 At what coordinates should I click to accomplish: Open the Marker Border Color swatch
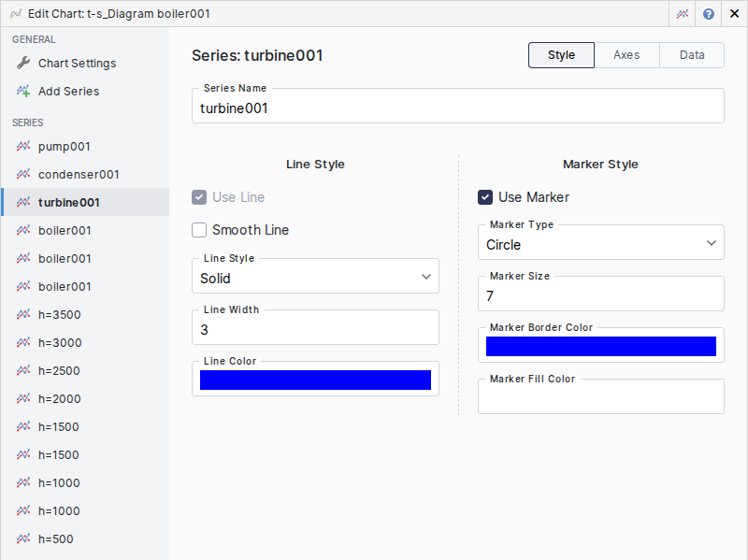(600, 347)
